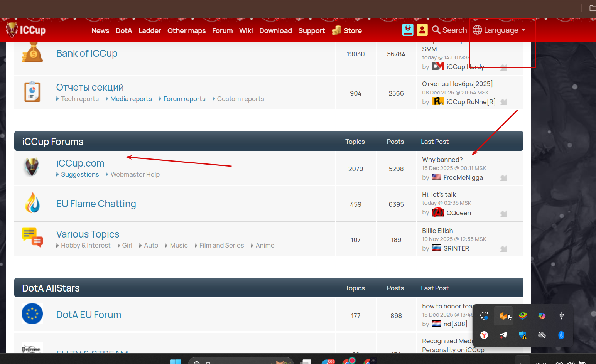Open Windows Security shield tray icon
The width and height of the screenshot is (596, 364).
point(523,335)
